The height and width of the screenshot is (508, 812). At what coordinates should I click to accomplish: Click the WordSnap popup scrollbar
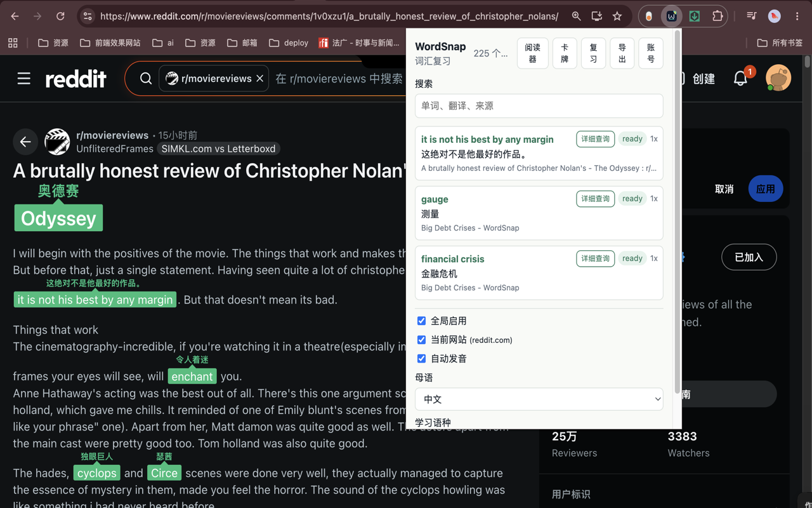coord(677,213)
